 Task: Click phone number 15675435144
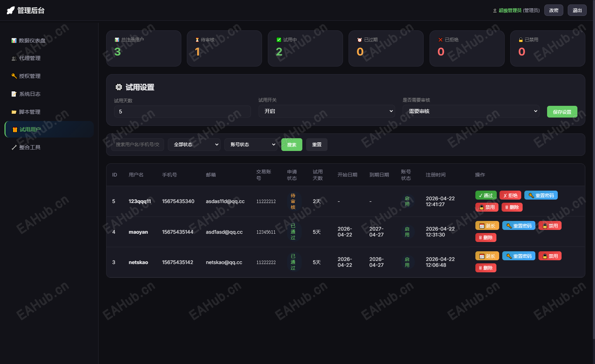(178, 232)
